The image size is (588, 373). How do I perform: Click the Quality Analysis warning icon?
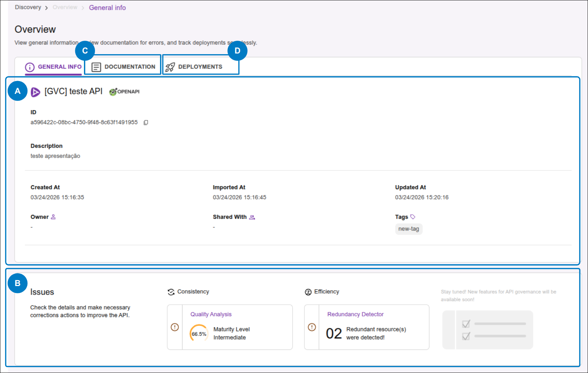175,327
